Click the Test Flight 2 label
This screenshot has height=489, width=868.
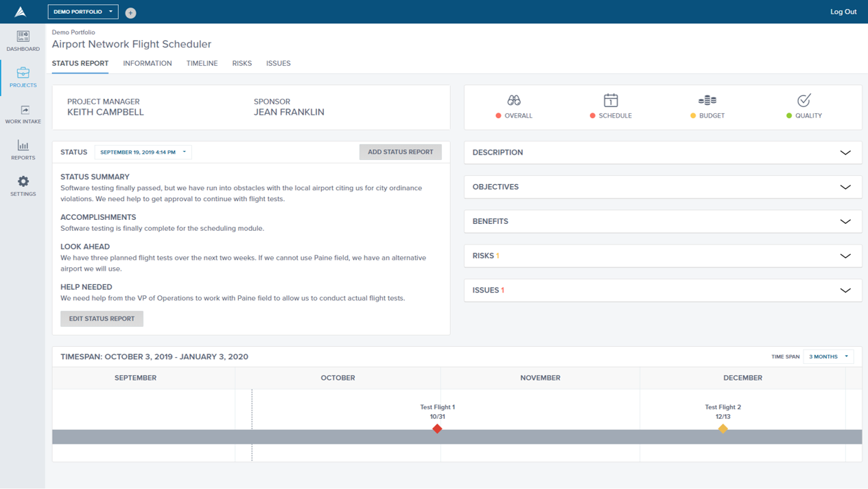tap(723, 407)
